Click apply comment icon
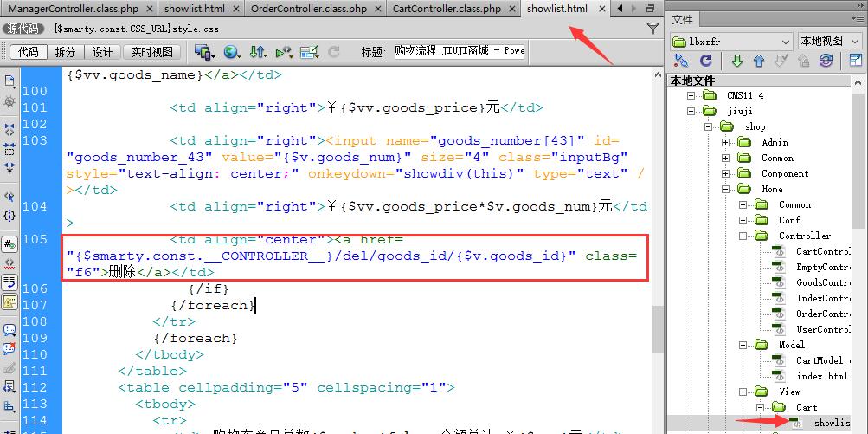 click(10, 330)
